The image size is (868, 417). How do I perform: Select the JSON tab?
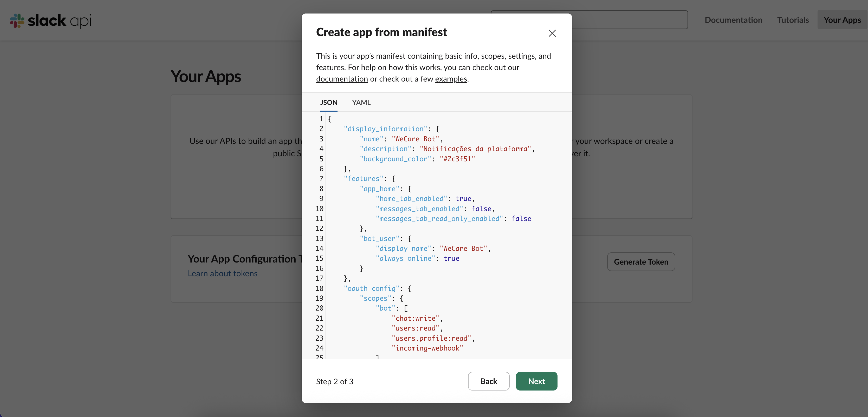pos(328,102)
